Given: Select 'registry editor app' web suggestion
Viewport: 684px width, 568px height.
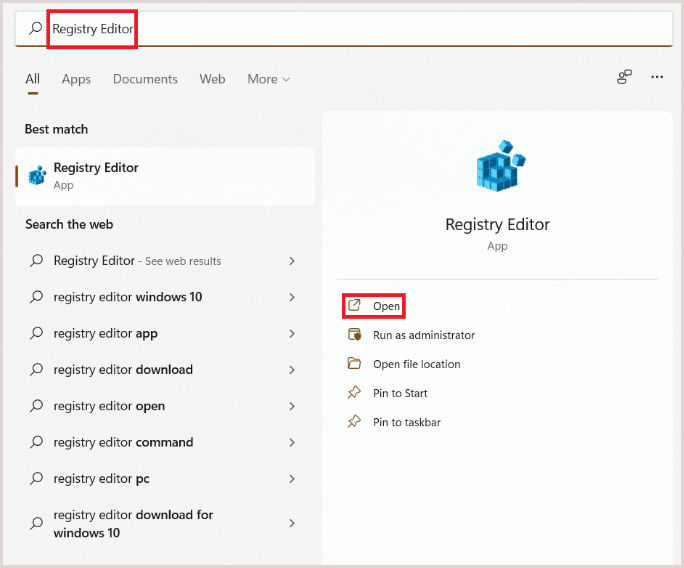Looking at the screenshot, I should coord(105,334).
